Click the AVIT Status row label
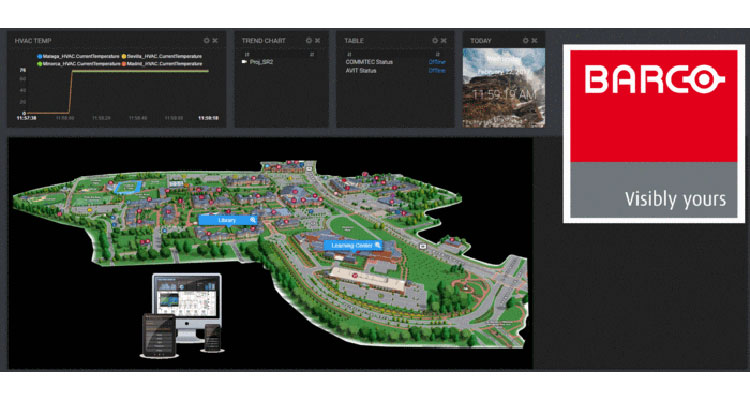Viewport: 750px width, 400px height. (x=361, y=71)
